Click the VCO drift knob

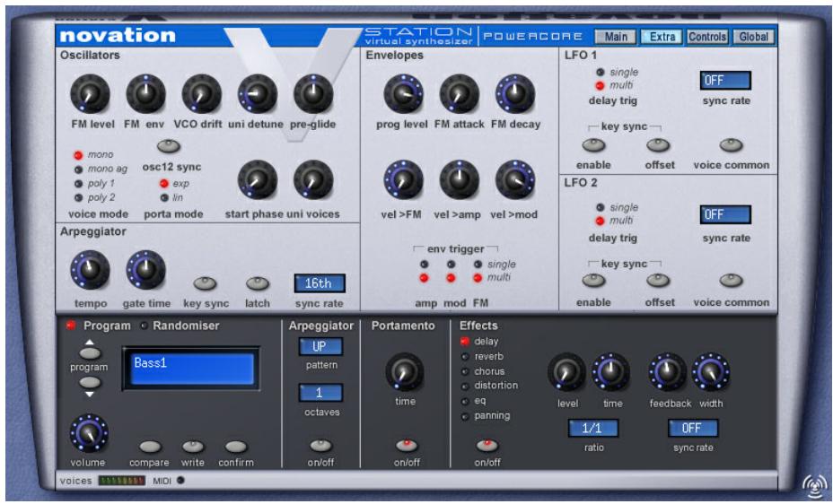pyautogui.click(x=202, y=93)
